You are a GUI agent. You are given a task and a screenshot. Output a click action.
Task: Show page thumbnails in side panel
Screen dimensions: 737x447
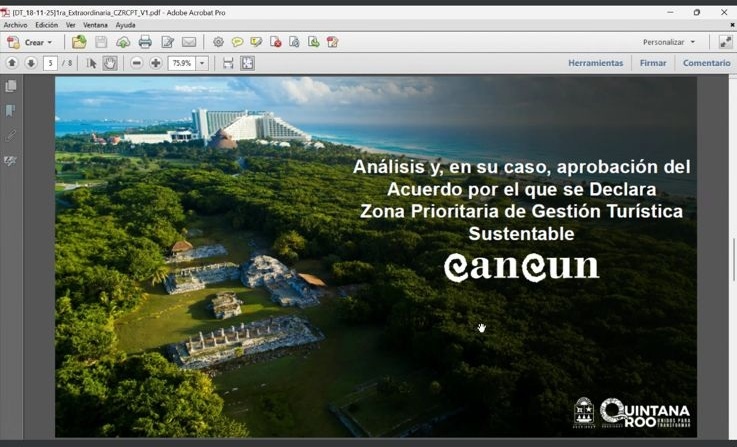pos(10,86)
